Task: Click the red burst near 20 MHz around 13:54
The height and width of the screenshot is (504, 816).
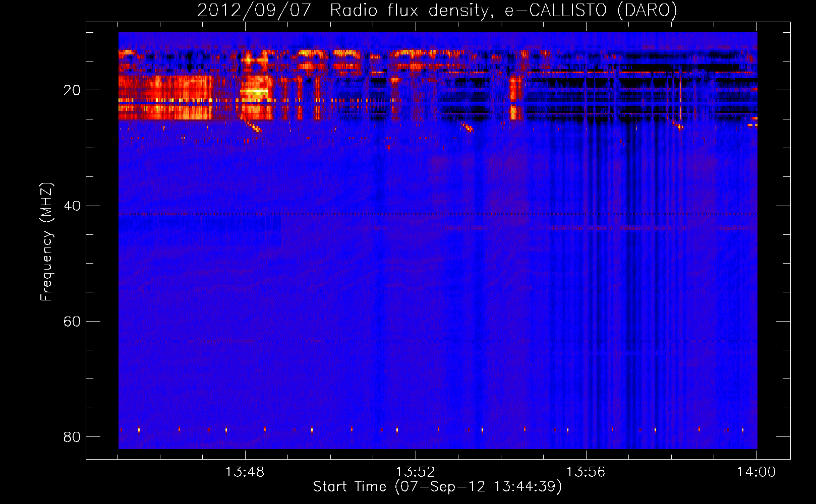Action: click(516, 97)
